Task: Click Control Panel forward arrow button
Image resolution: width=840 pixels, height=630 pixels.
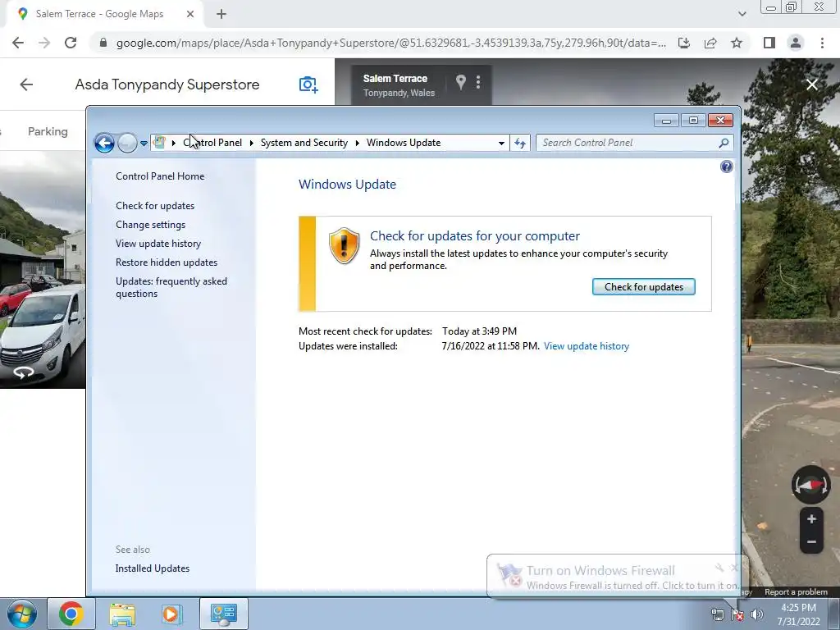Action: [127, 143]
